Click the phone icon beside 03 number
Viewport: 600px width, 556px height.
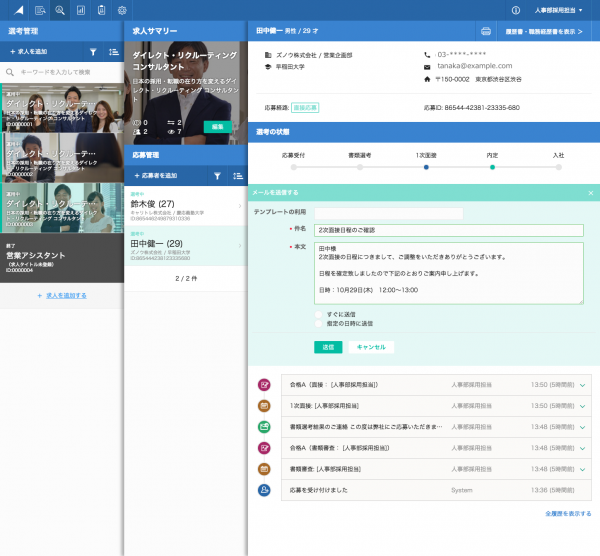(427, 55)
